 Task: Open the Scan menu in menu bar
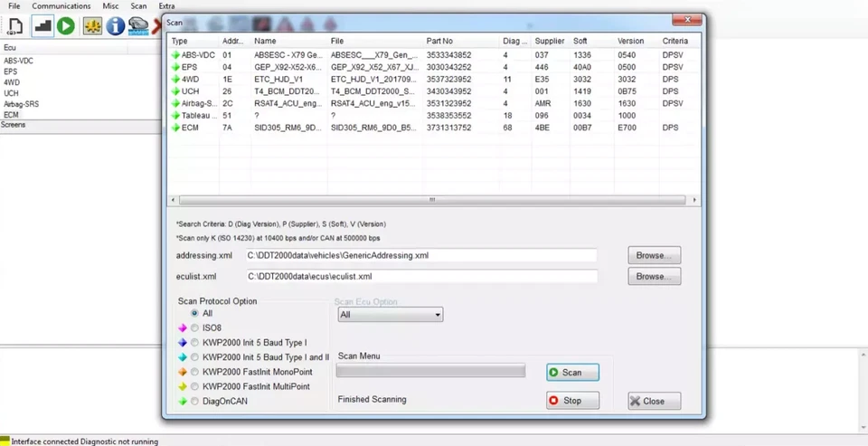click(138, 6)
